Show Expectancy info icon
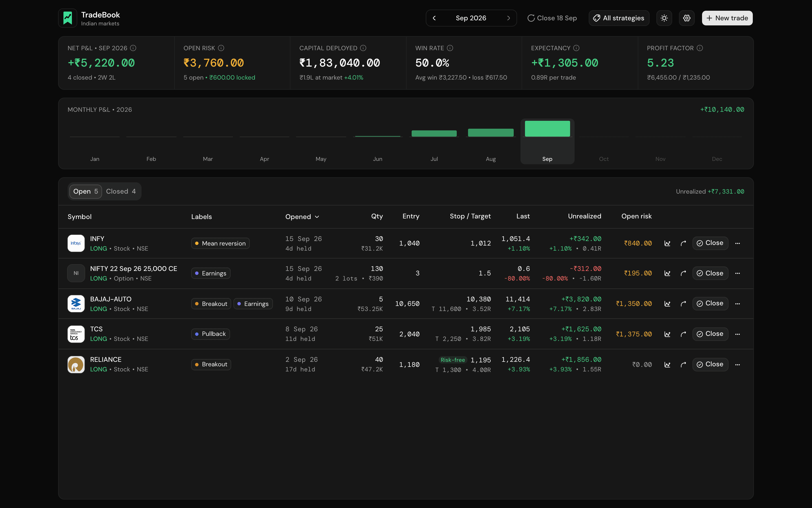The width and height of the screenshot is (812, 508). pos(576,48)
